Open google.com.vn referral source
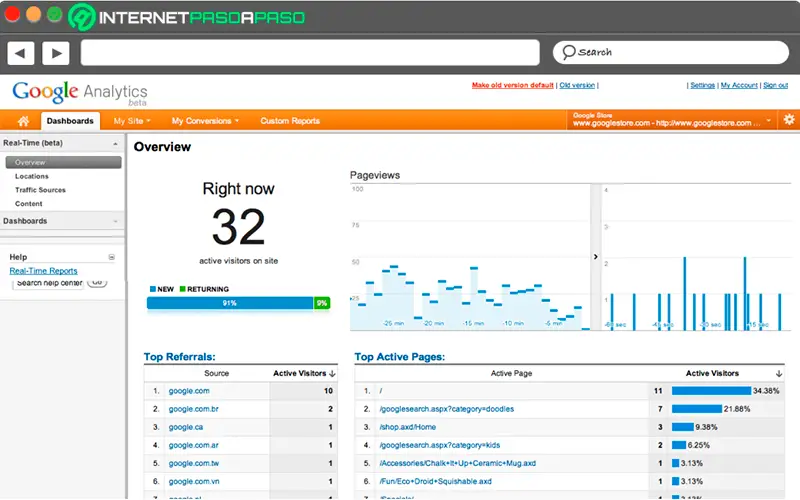 tap(194, 482)
